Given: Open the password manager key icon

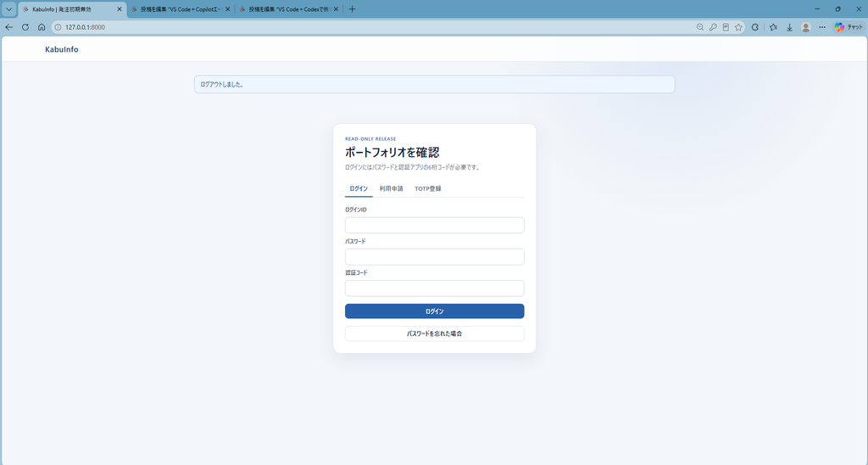Looking at the screenshot, I should [x=713, y=27].
